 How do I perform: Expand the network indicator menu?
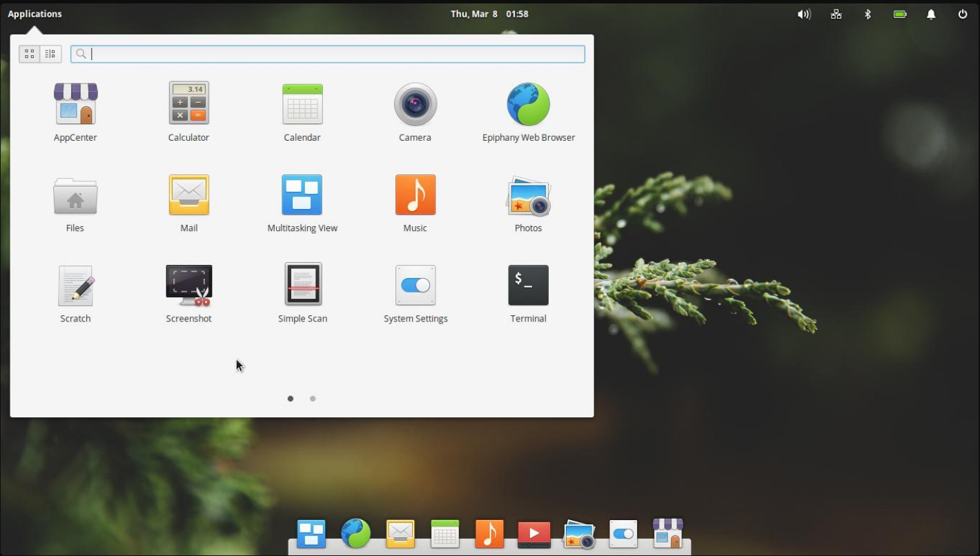[x=836, y=14]
